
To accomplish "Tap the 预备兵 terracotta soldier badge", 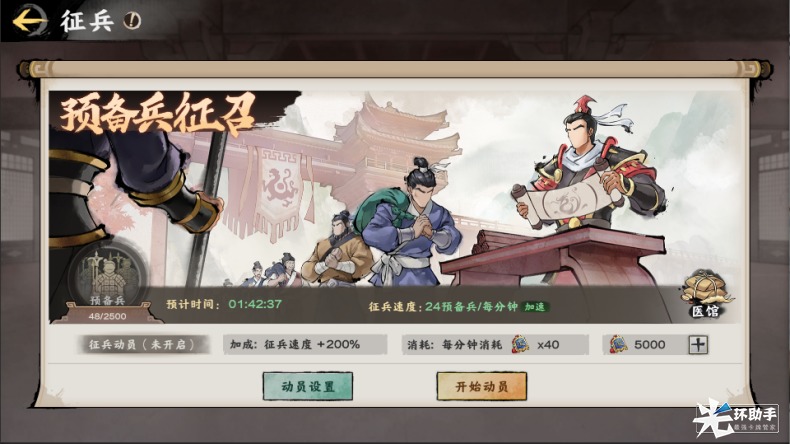I will 107,278.
